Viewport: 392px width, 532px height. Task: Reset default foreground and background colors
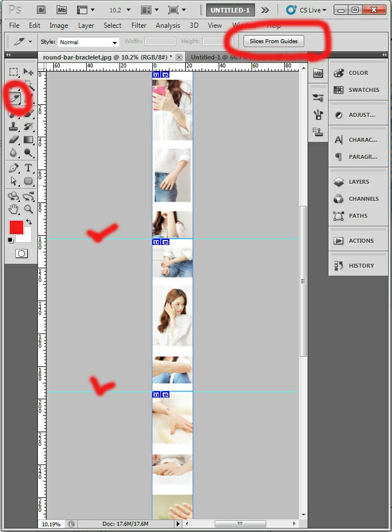point(11,240)
